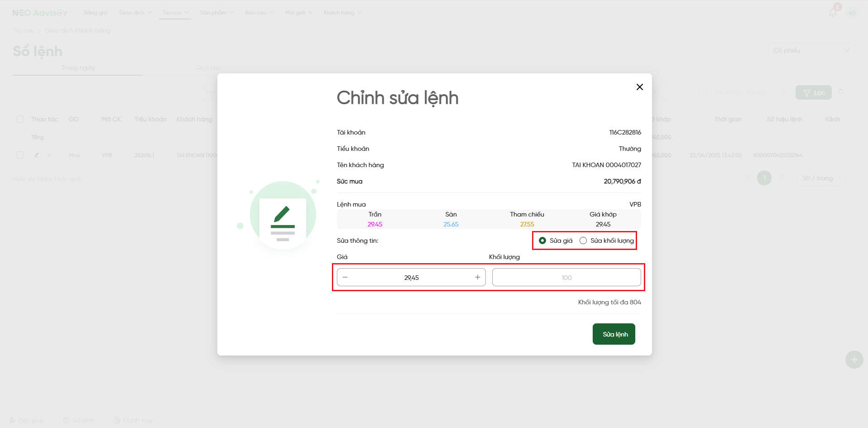Image resolution: width=868 pixels, height=428 pixels.
Task: Open the notification bell icon
Action: point(833,13)
